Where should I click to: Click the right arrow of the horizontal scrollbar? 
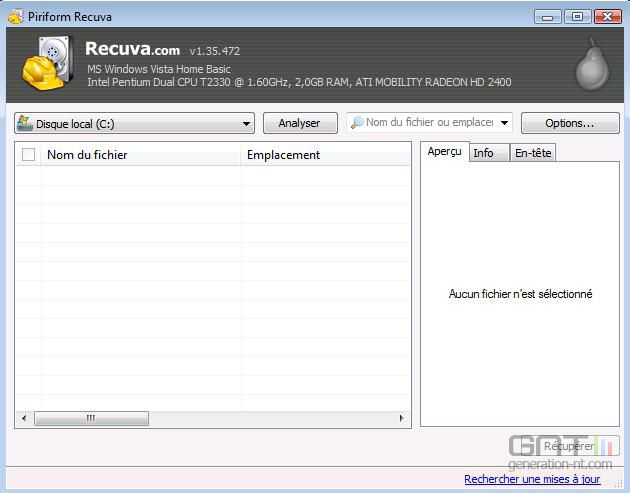[x=401, y=418]
